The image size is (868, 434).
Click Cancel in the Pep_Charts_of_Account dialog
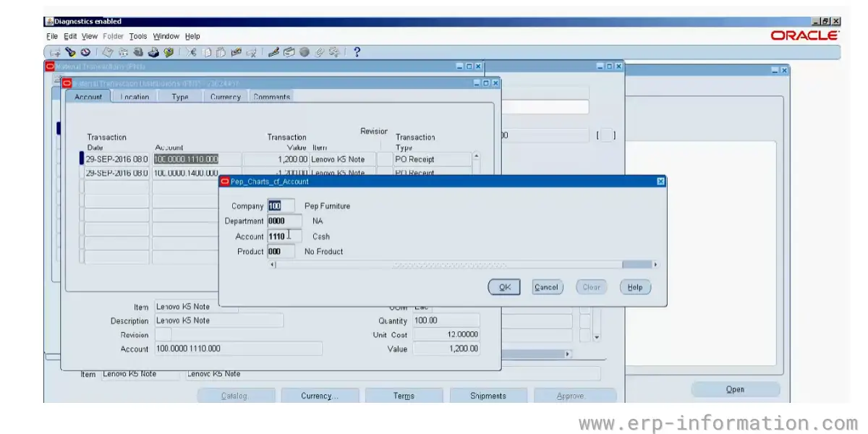tap(547, 287)
